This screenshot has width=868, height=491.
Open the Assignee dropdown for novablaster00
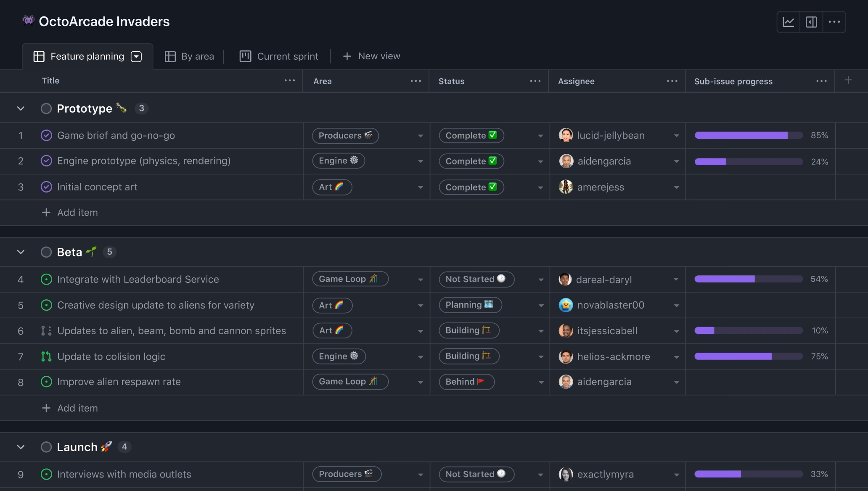pos(676,305)
